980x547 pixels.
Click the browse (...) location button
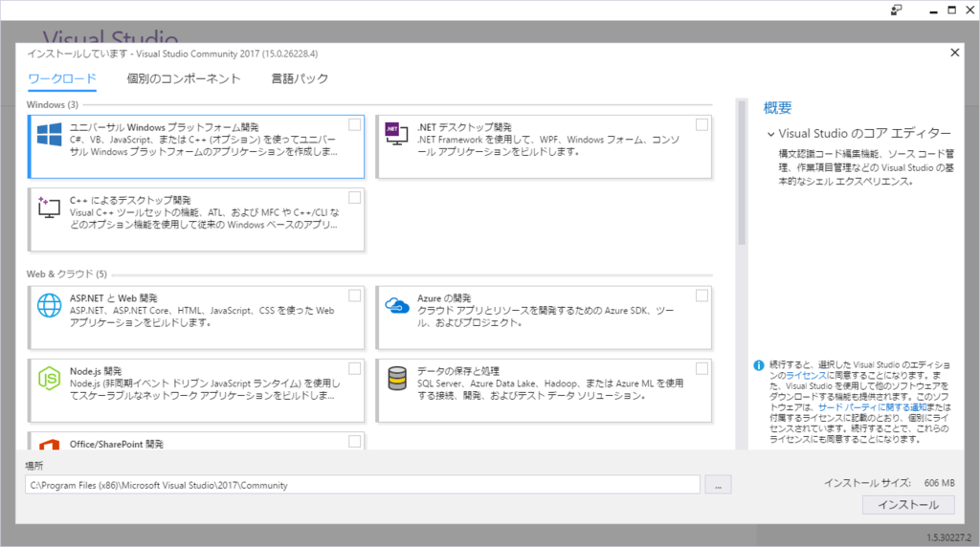[x=718, y=485]
